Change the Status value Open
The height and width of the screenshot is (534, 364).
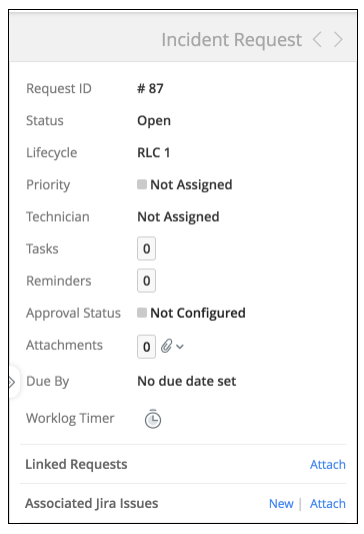pyautogui.click(x=154, y=121)
